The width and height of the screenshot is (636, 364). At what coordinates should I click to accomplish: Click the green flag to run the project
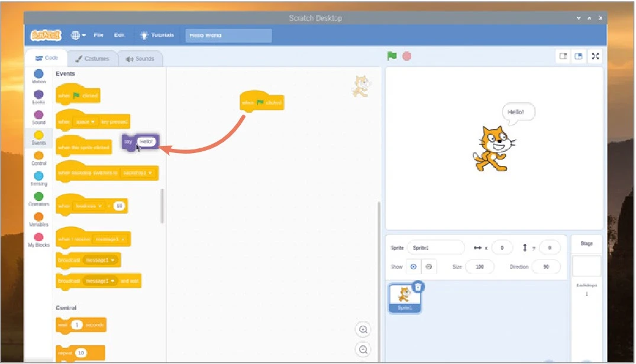point(392,56)
